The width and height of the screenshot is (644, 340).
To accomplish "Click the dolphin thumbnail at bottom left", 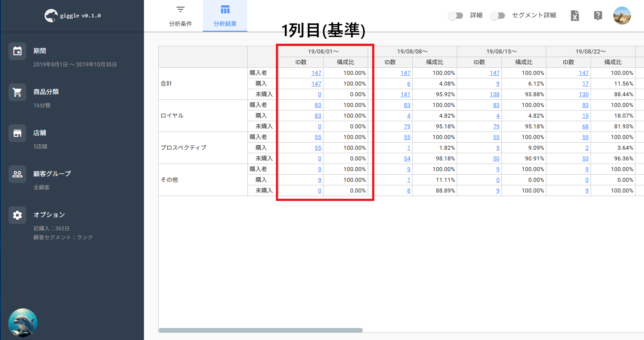I will point(23,323).
